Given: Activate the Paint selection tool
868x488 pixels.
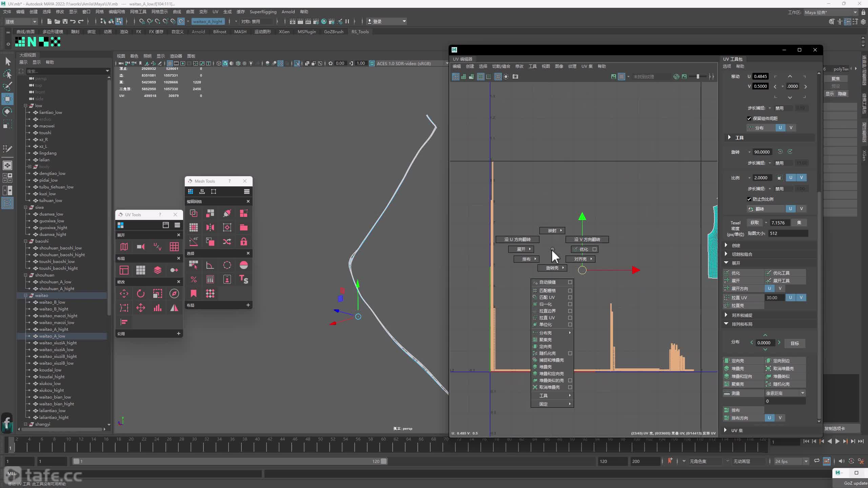Looking at the screenshot, I should (x=7, y=86).
